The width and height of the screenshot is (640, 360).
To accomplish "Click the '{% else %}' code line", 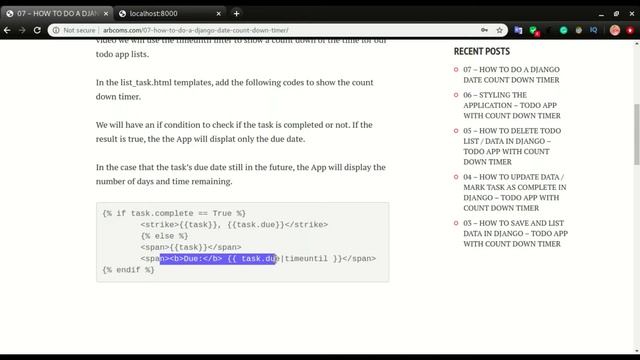I will tap(164, 236).
